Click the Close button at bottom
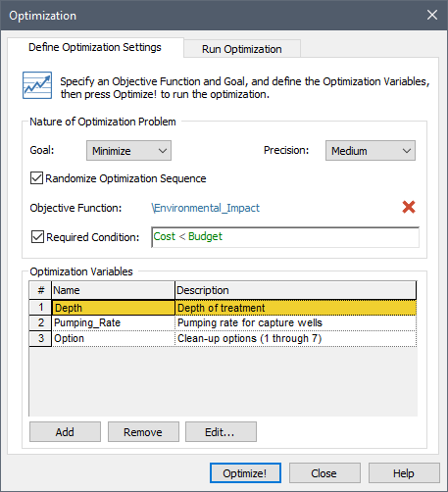This screenshot has height=492, width=448. (324, 472)
